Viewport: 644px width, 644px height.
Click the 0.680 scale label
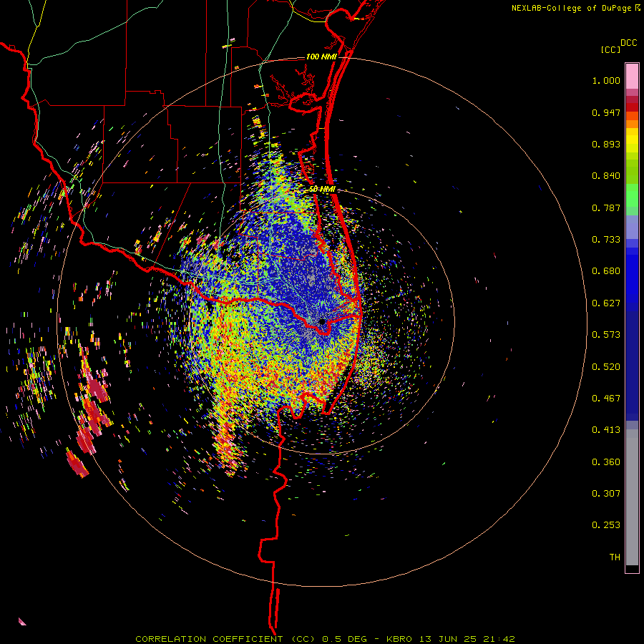(606, 271)
